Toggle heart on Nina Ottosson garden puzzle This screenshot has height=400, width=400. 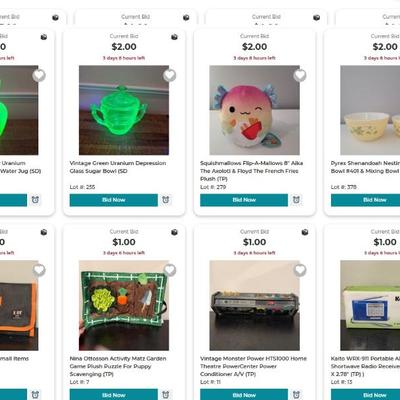coord(169,270)
